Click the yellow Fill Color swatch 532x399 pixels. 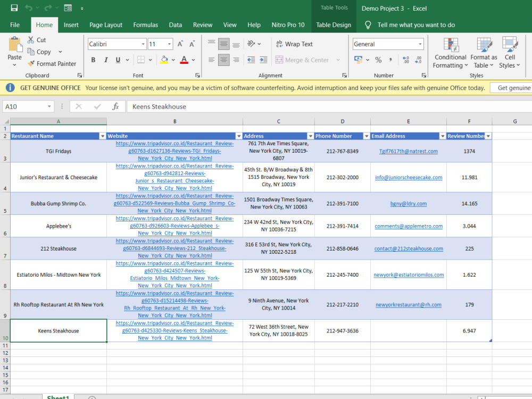(164, 60)
